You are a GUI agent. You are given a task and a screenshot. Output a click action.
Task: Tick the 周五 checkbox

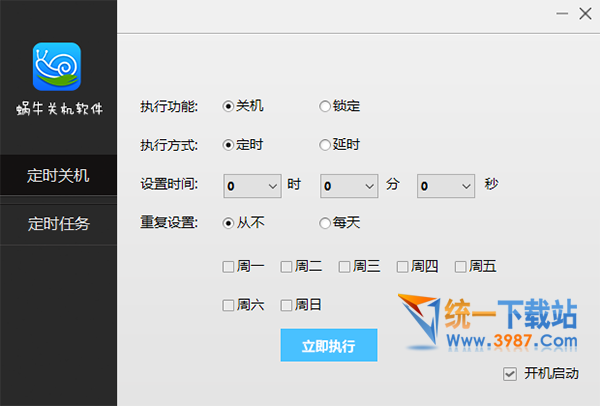tap(460, 266)
